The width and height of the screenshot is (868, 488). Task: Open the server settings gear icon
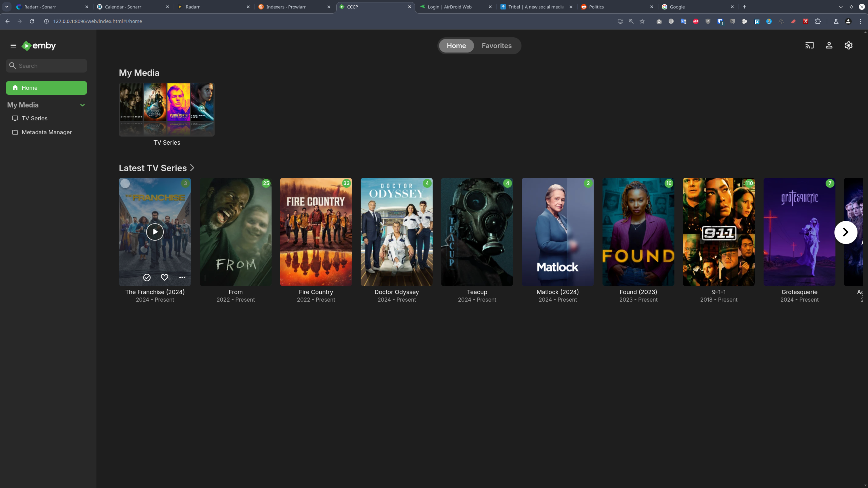pyautogui.click(x=849, y=45)
